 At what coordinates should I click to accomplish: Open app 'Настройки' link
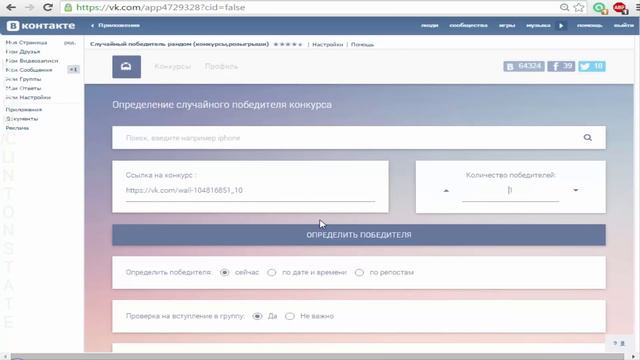point(327,44)
